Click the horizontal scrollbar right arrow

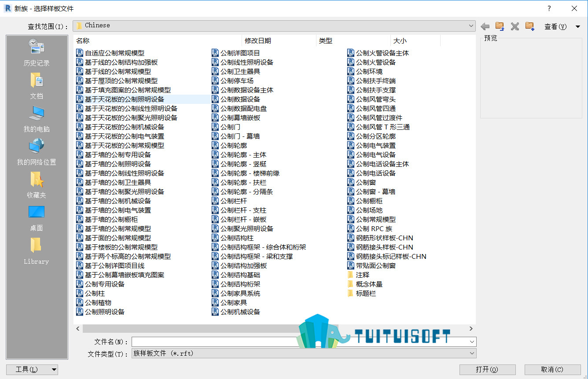click(x=471, y=328)
